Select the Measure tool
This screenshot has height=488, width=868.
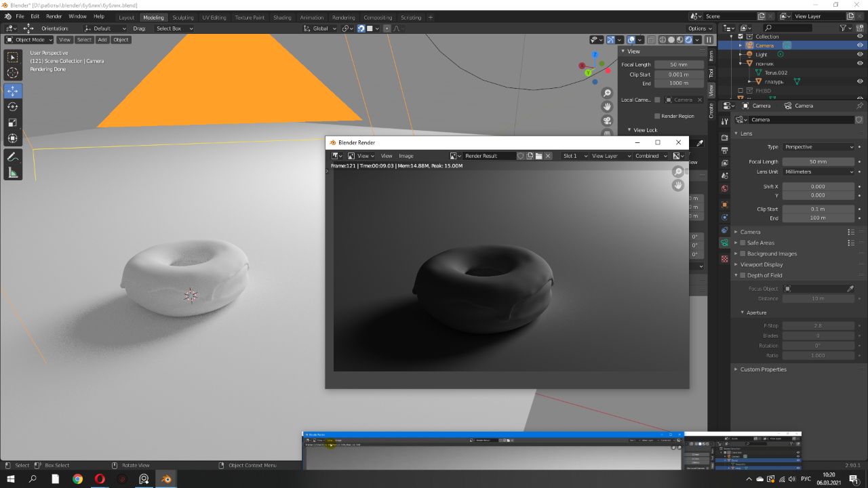13,173
